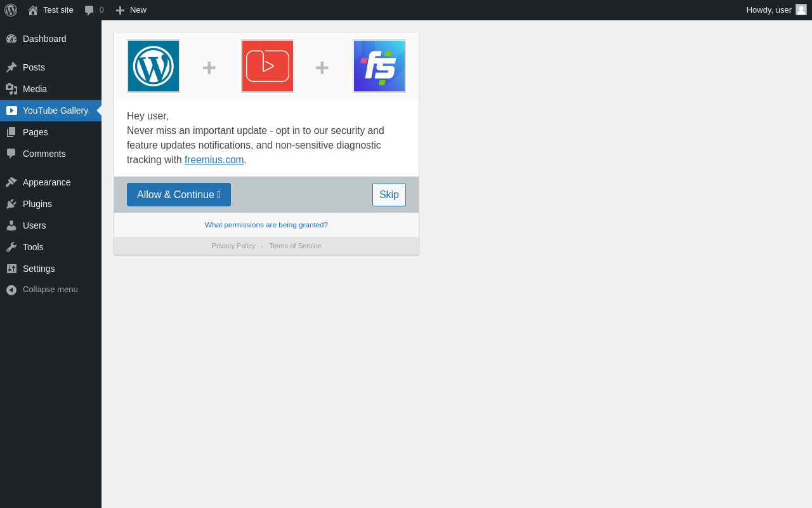
Task: Open the Terms of Service link
Action: 295,246
